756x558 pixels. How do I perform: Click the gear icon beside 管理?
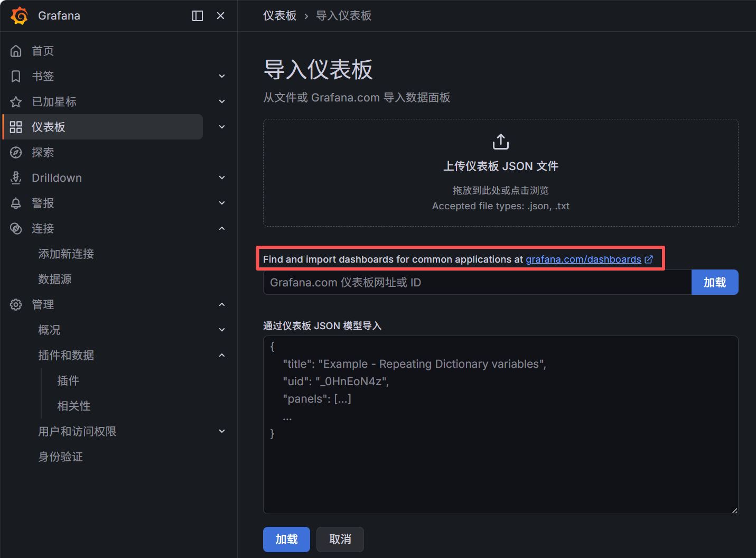tap(16, 304)
